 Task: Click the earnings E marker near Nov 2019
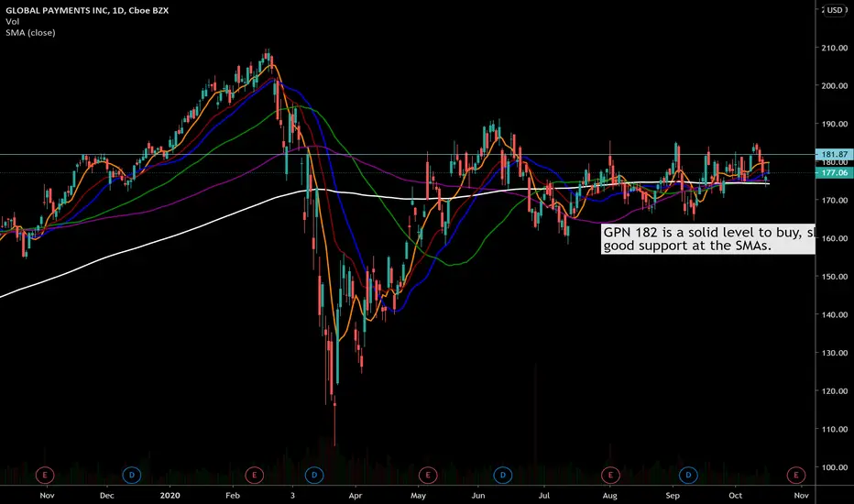(45, 475)
